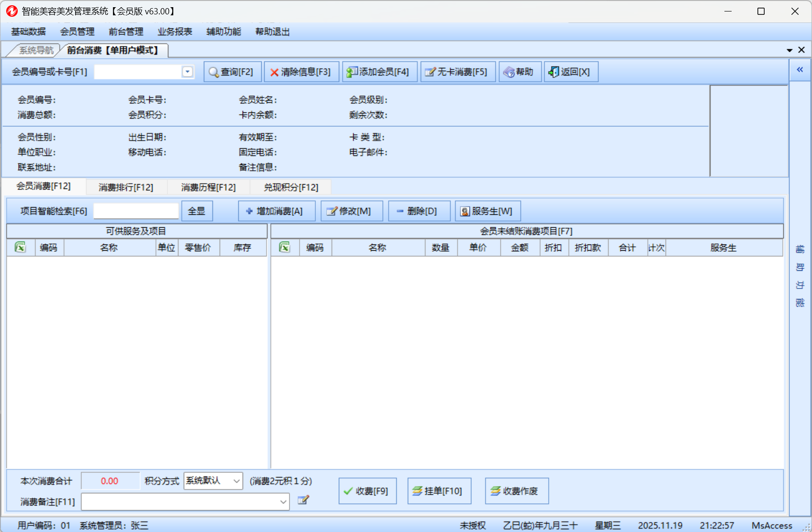Open the 业务报表 menu
The height and width of the screenshot is (532, 812).
click(175, 32)
